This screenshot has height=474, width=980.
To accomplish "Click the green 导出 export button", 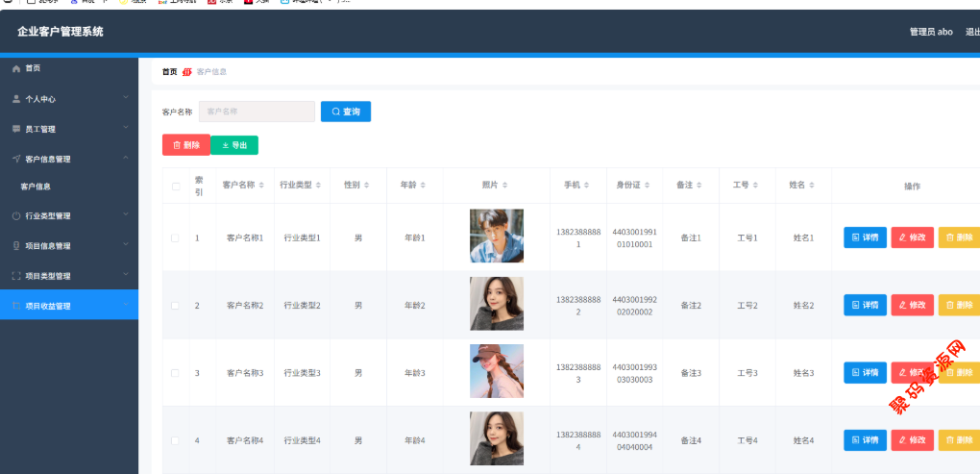I will (234, 145).
